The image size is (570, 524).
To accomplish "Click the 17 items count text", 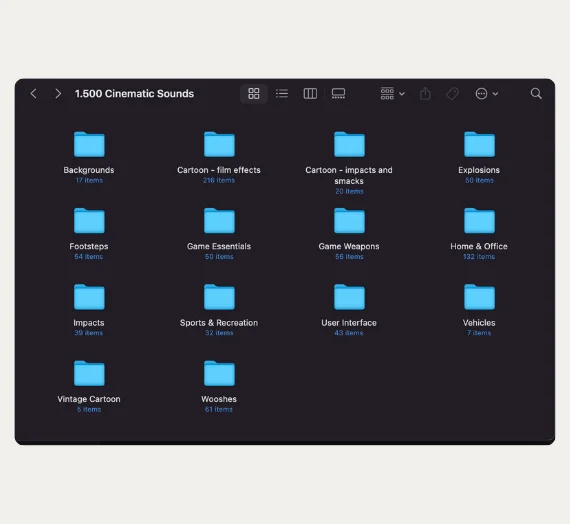I will 89,180.
